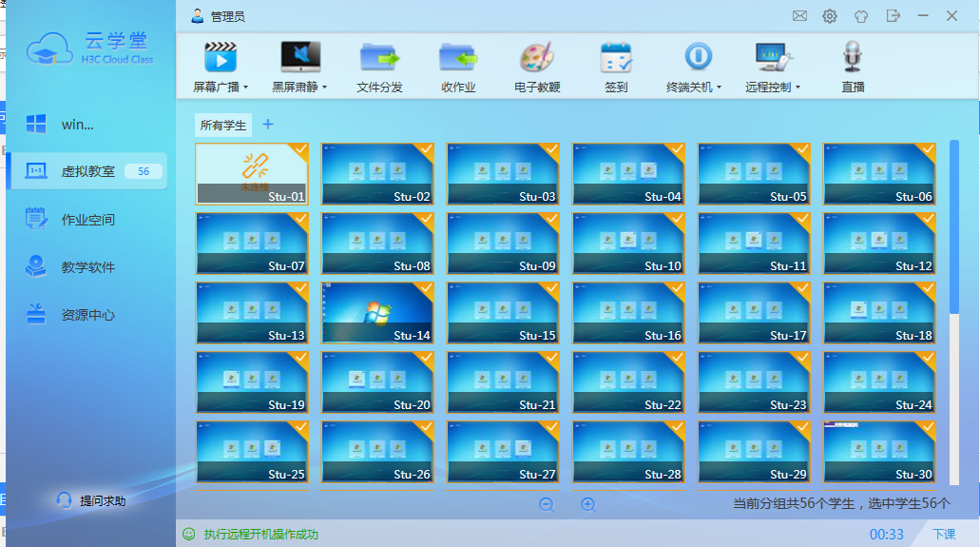
Task: Zoom in thumbnails with plus magnifier
Action: pos(588,504)
